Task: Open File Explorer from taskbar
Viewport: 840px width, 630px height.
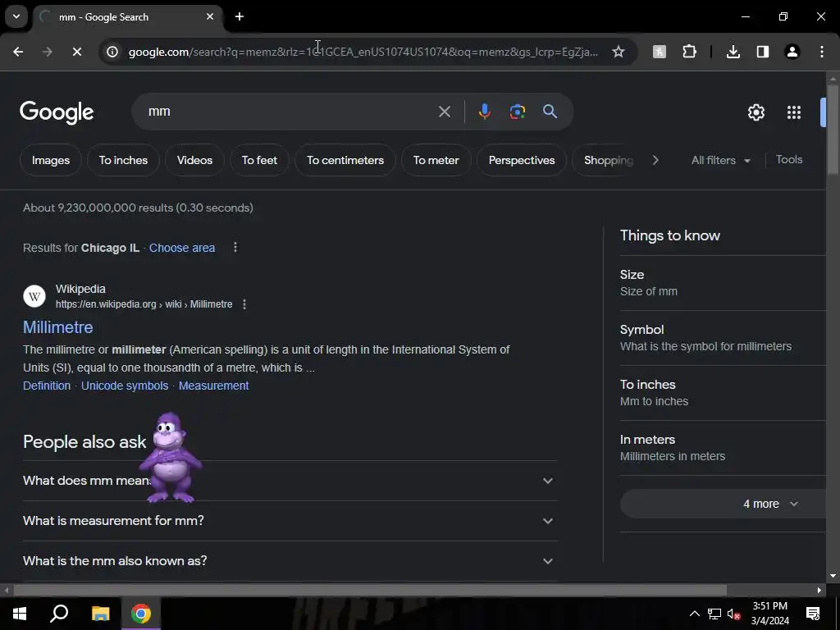Action: pyautogui.click(x=100, y=614)
